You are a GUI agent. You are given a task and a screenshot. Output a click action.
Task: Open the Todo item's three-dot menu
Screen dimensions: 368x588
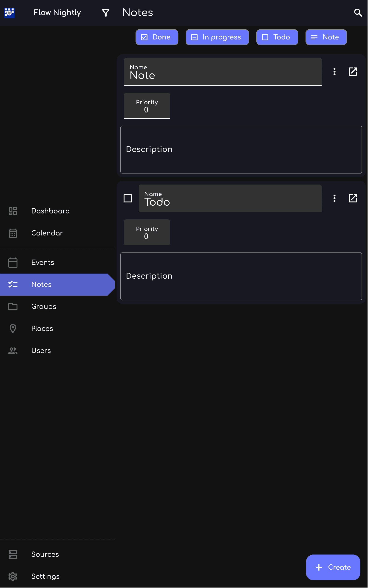pos(334,199)
